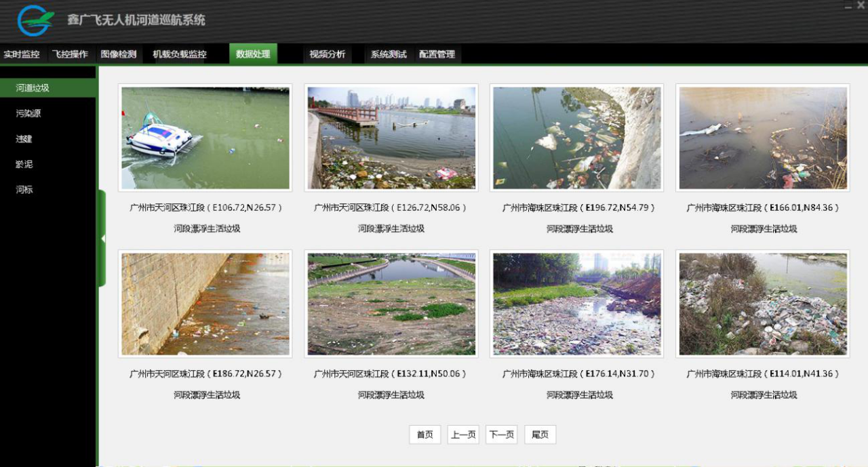The width and height of the screenshot is (868, 467).
Task: Click 河段漂浮生活垃圾 under the E106.72,N26.57 image
Action: coord(207,229)
